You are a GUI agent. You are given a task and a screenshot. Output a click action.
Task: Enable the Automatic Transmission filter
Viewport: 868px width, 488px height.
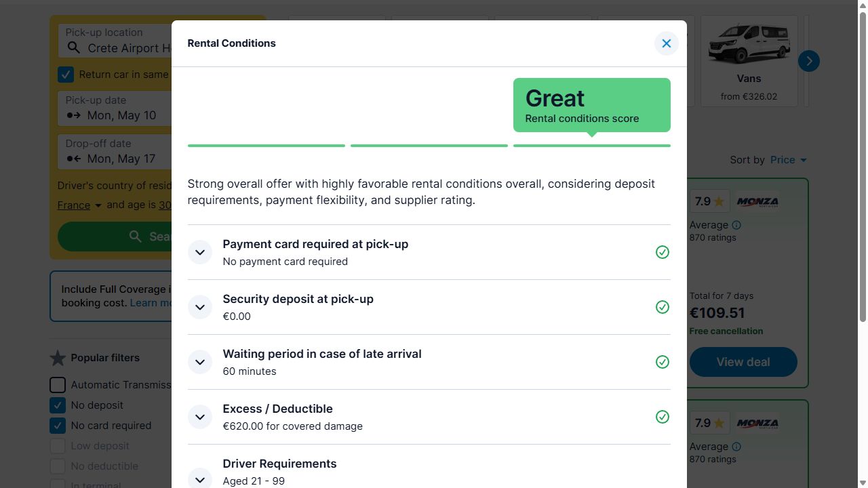point(58,385)
